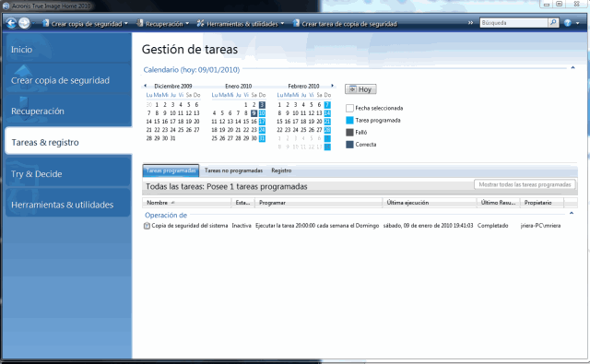Click the search magnifier icon

coord(553,22)
